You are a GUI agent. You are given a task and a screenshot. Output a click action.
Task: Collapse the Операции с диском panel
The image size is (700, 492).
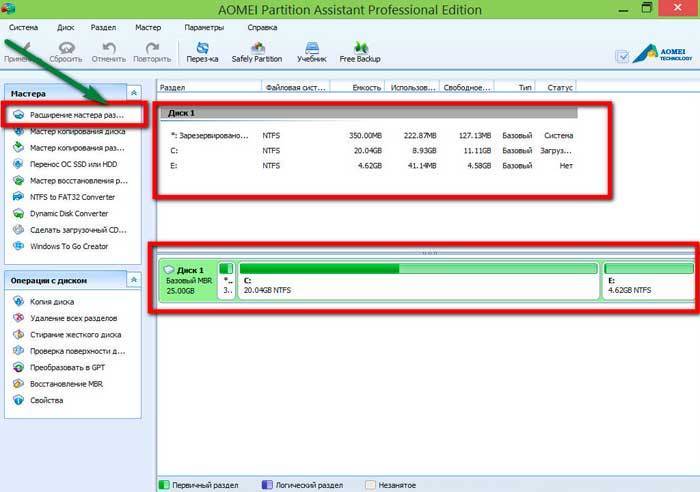pos(134,280)
